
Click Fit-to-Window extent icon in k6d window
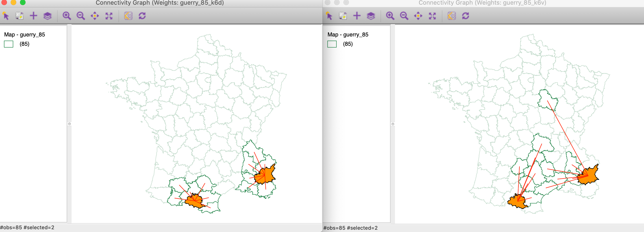[x=109, y=16]
